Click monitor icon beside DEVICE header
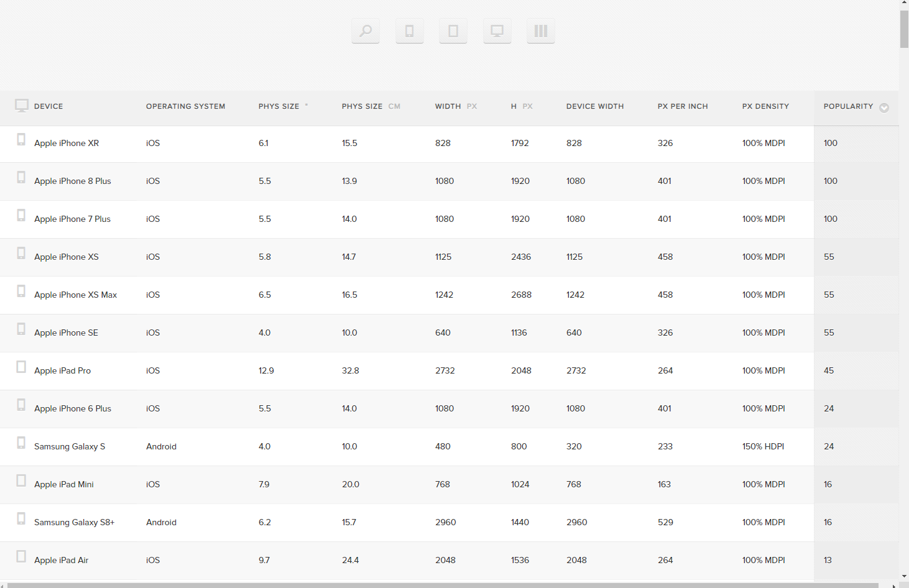The image size is (909, 588). (22, 106)
